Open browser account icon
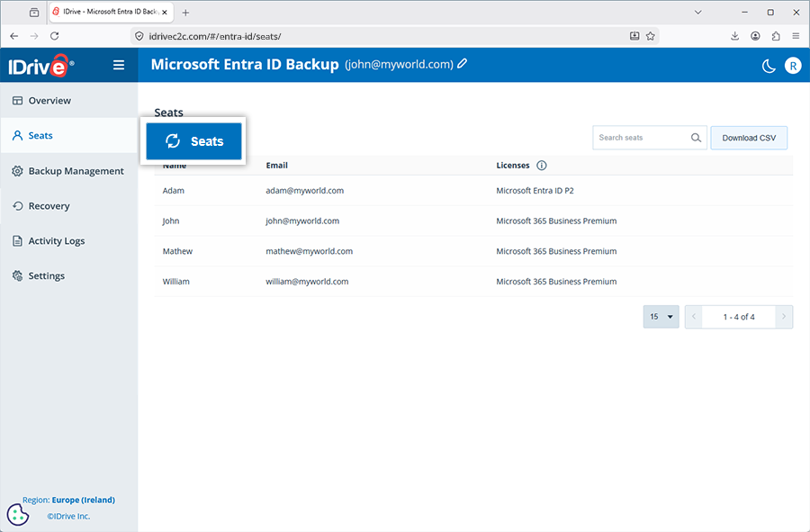 click(755, 36)
